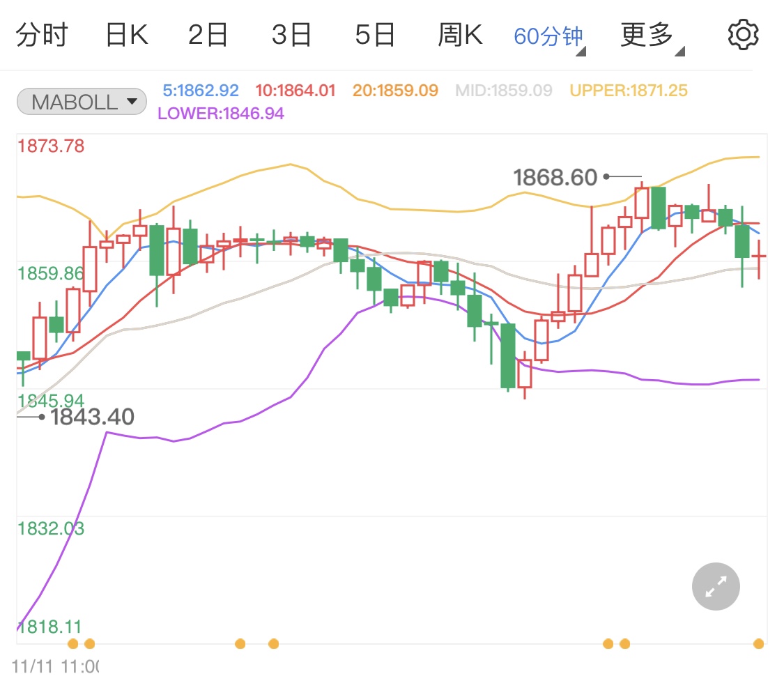
Task: Open the MABOLL indicator selector
Action: [82, 102]
